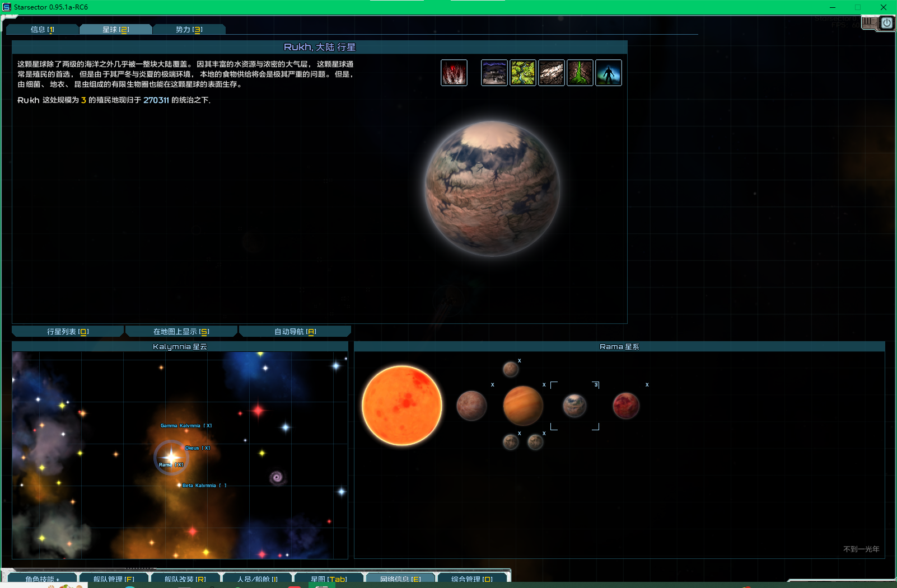Click 在地图上显示 [S] button
Viewport: 897px width, 588px height.
[x=181, y=332]
